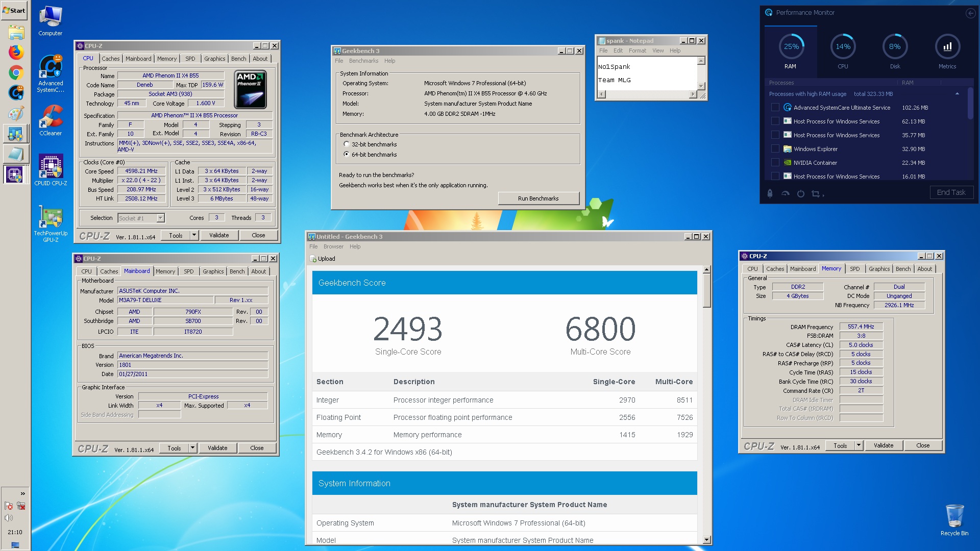
Task: Switch to Notepad taskbar button
Action: (16, 154)
